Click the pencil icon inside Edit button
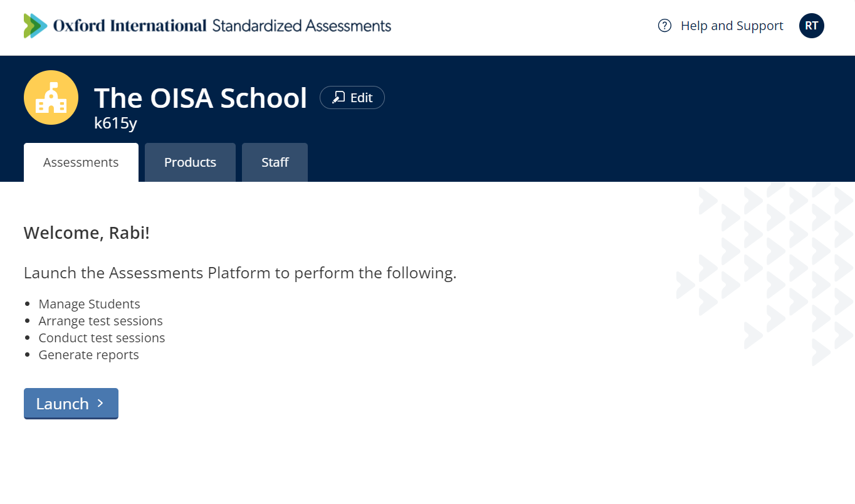The image size is (855, 504). [x=338, y=97]
